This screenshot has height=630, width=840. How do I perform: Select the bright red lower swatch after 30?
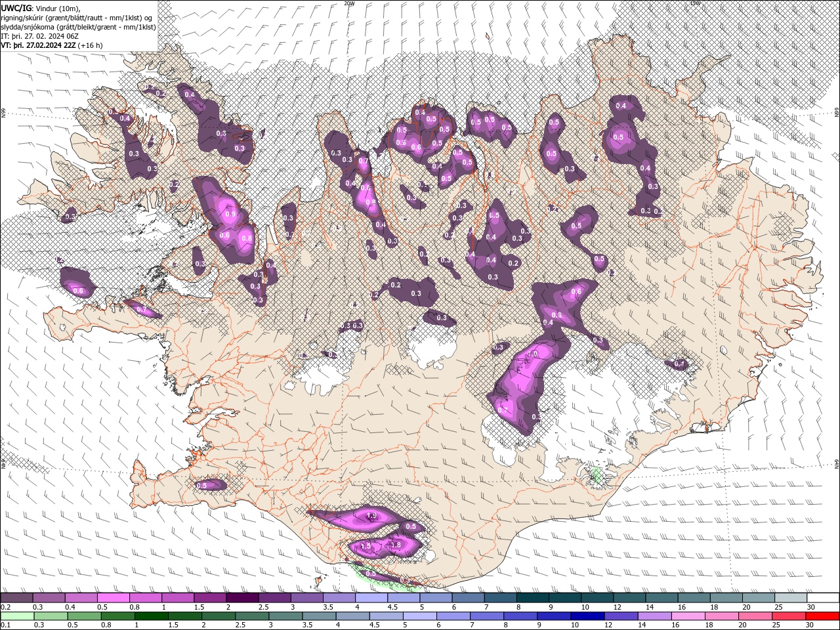click(x=822, y=616)
